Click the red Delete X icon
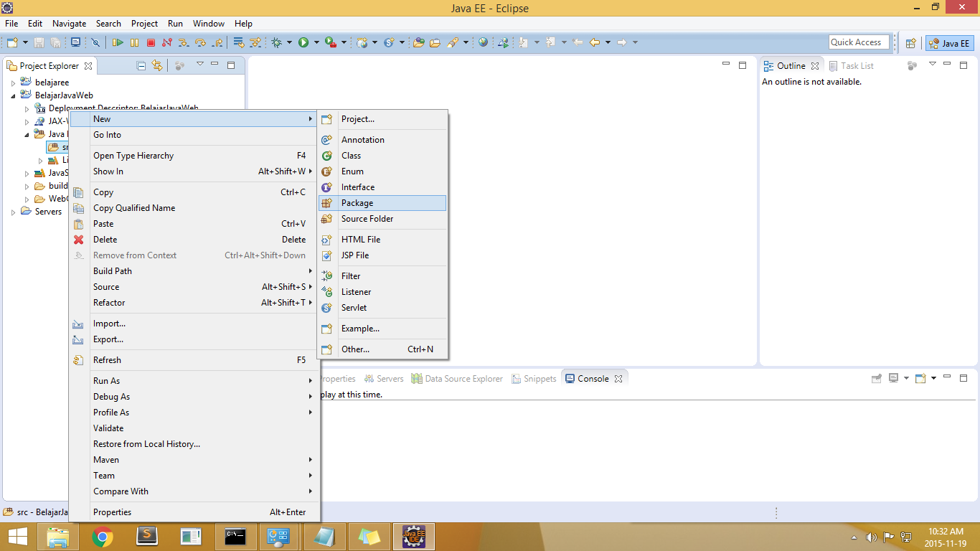This screenshot has height=551, width=980. click(78, 240)
